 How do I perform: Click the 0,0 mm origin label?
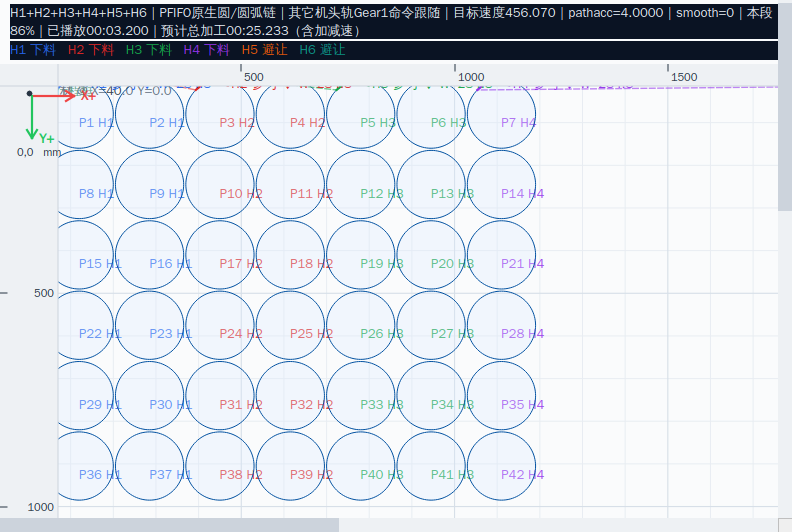[x=39, y=152]
